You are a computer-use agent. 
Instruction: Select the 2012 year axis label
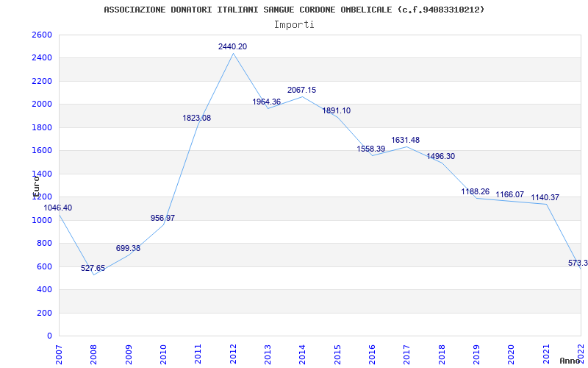tap(233, 353)
